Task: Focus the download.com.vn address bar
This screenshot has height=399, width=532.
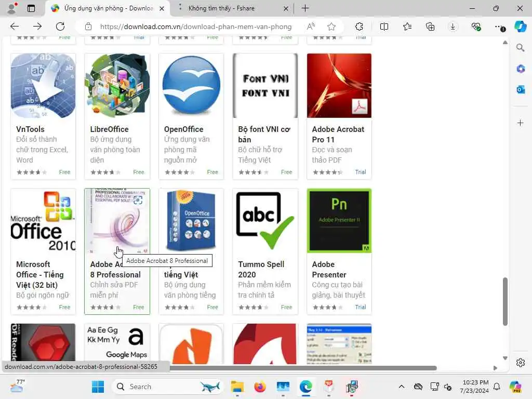Action: coord(196,26)
